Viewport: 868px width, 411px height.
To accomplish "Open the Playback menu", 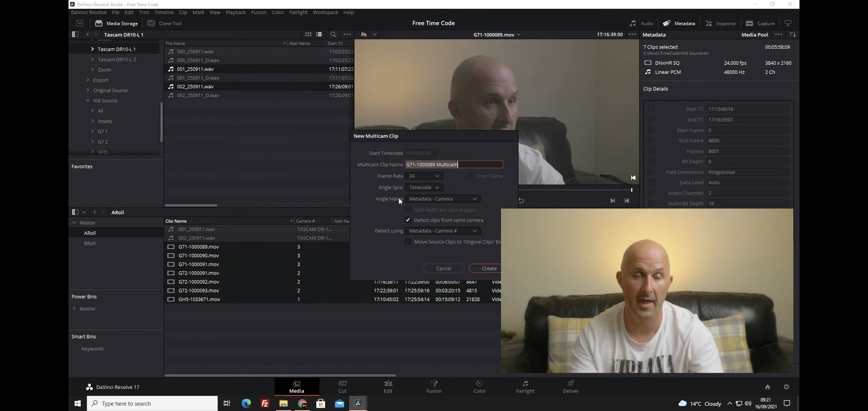I will (236, 12).
